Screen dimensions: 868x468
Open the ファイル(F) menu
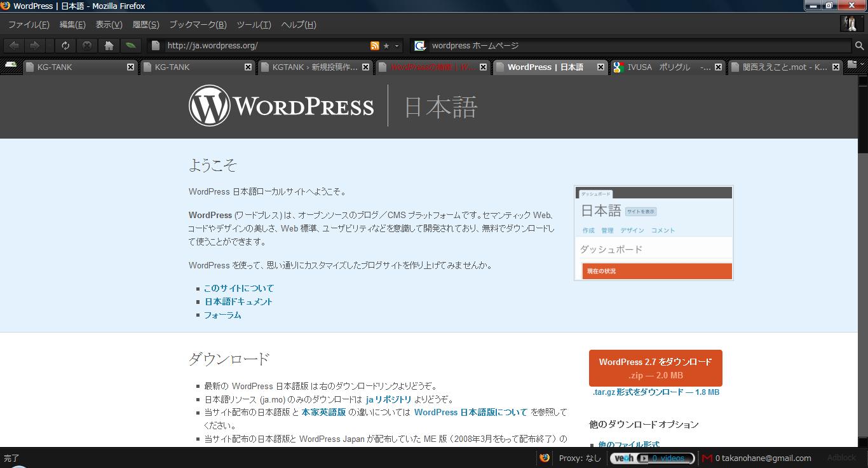tap(29, 25)
